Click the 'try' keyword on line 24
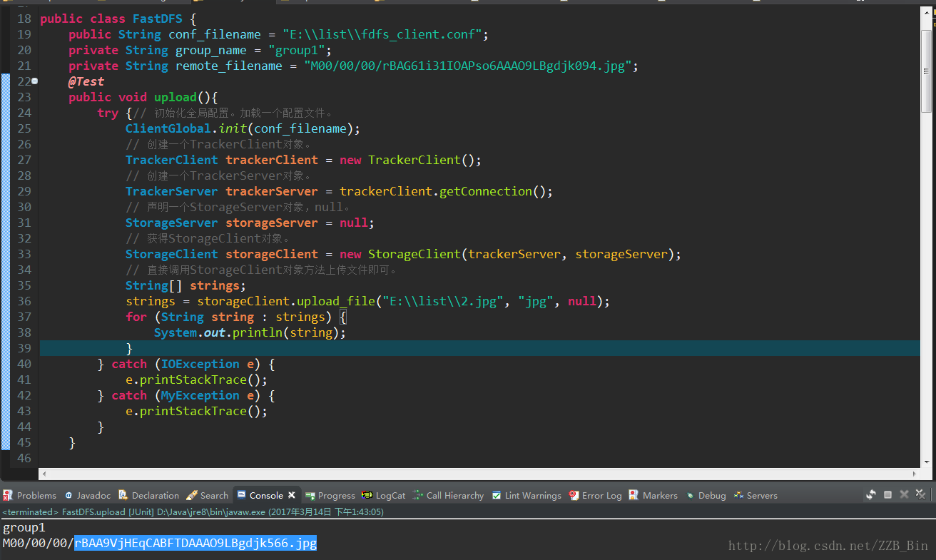This screenshot has width=936, height=560. pyautogui.click(x=108, y=113)
